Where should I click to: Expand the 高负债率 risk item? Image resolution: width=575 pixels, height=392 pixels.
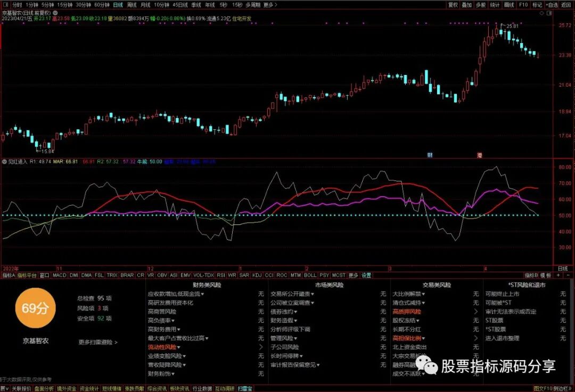point(161,321)
